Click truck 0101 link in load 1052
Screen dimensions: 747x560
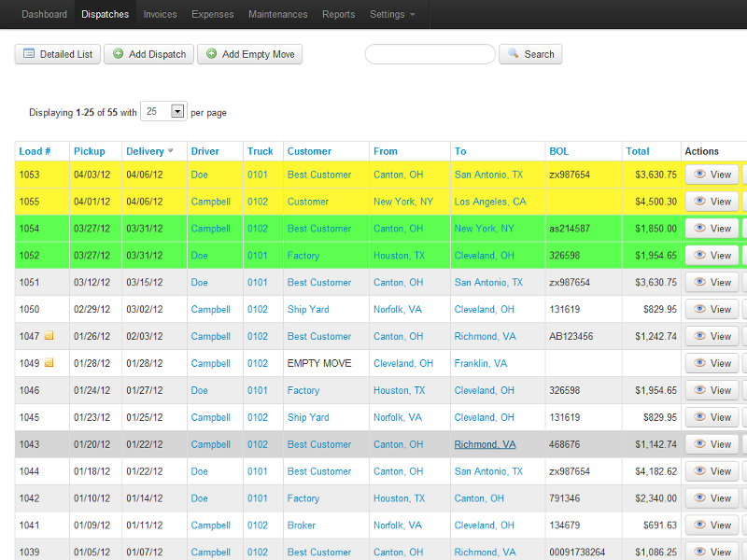[x=257, y=256]
